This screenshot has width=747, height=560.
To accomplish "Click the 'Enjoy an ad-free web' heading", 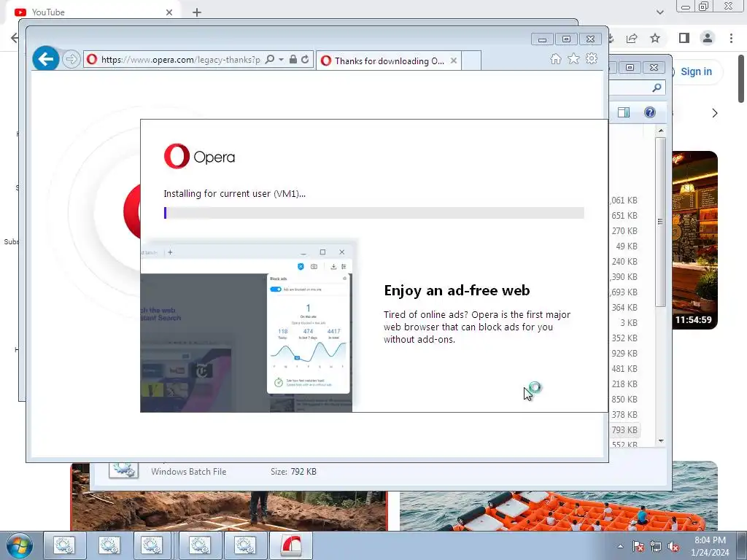I will pyautogui.click(x=457, y=290).
